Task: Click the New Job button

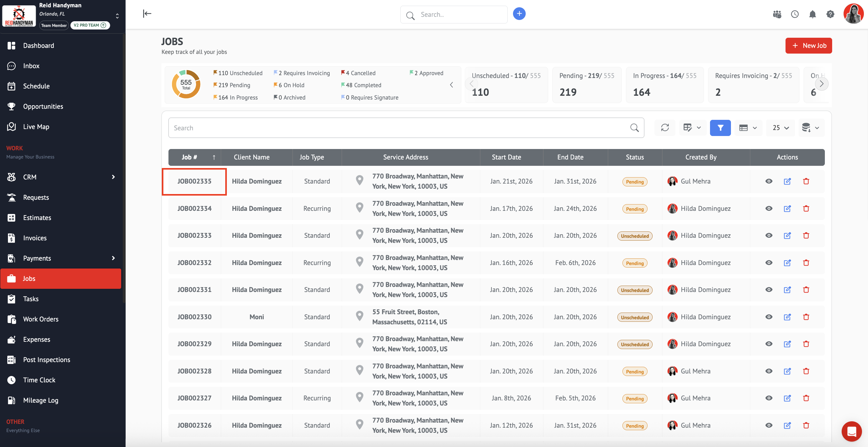Action: point(808,45)
